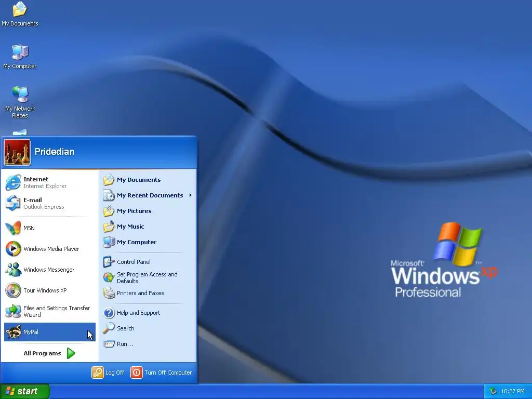
Task: Click Turn Off Computer button
Action: click(162, 373)
